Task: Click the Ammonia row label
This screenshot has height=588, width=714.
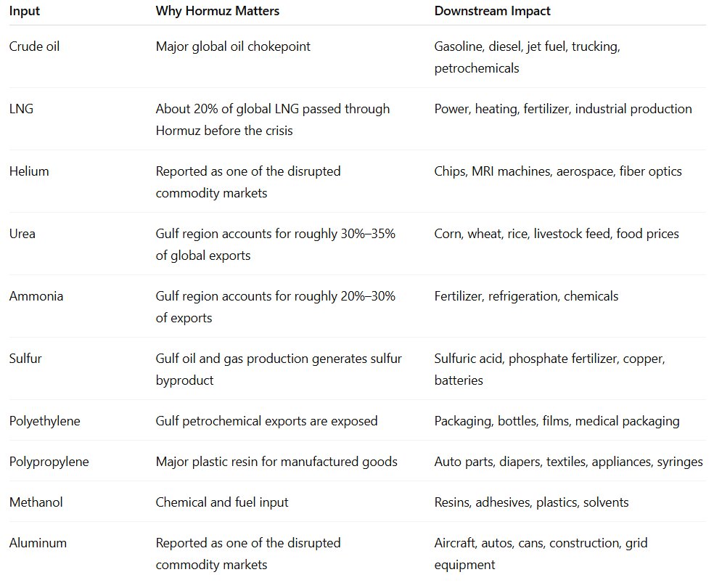Action: click(36, 296)
